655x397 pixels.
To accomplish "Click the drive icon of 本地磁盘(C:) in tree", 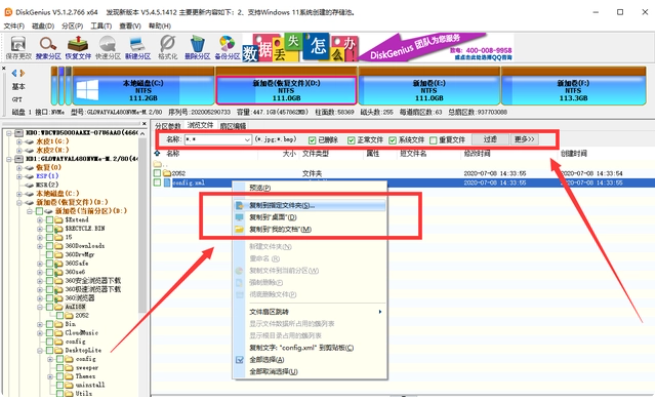I will click(29, 193).
